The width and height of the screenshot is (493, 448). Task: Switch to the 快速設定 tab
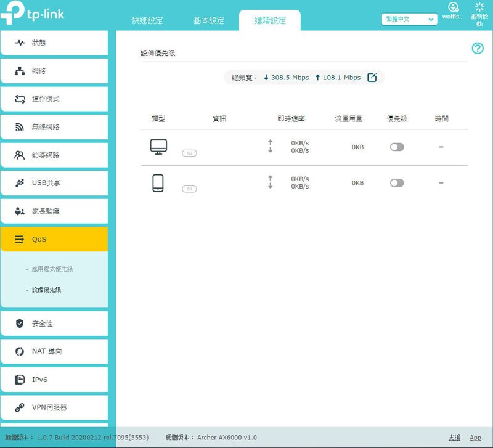click(147, 20)
